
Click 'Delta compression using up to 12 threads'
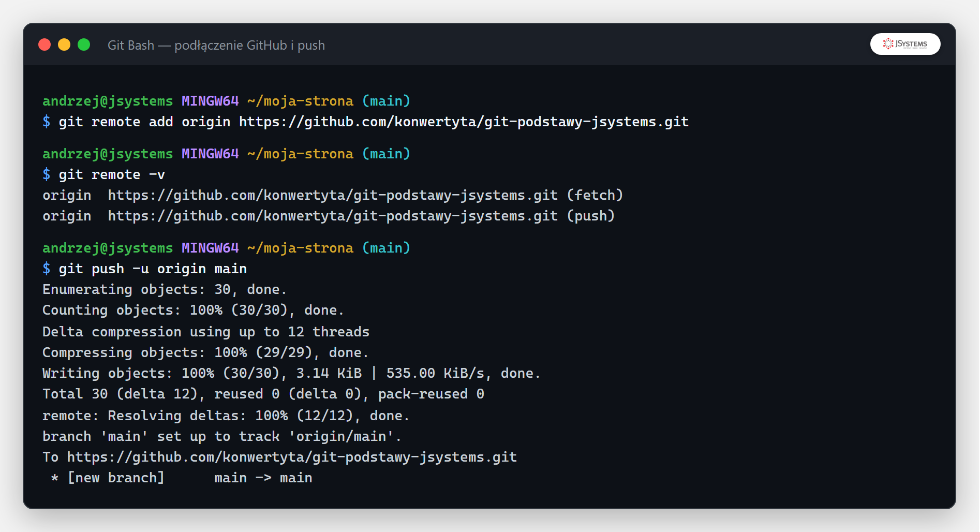click(x=206, y=332)
